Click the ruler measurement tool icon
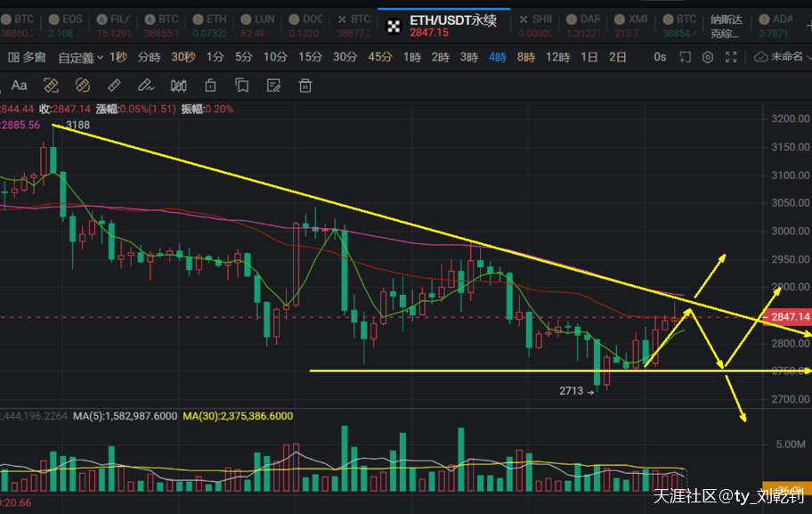The width and height of the screenshot is (812, 514). [114, 86]
